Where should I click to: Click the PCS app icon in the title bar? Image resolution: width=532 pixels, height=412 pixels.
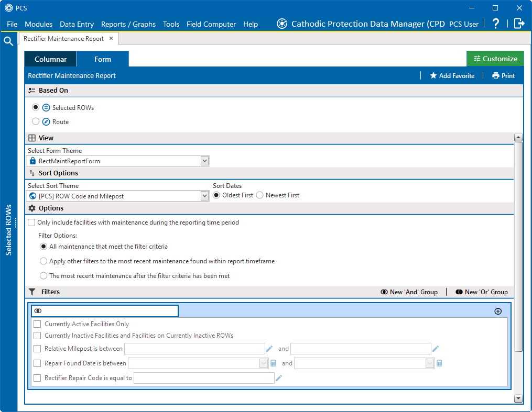coord(9,8)
